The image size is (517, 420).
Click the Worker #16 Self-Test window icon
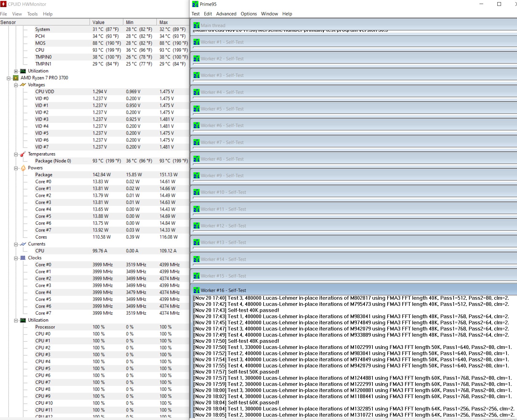tap(197, 290)
